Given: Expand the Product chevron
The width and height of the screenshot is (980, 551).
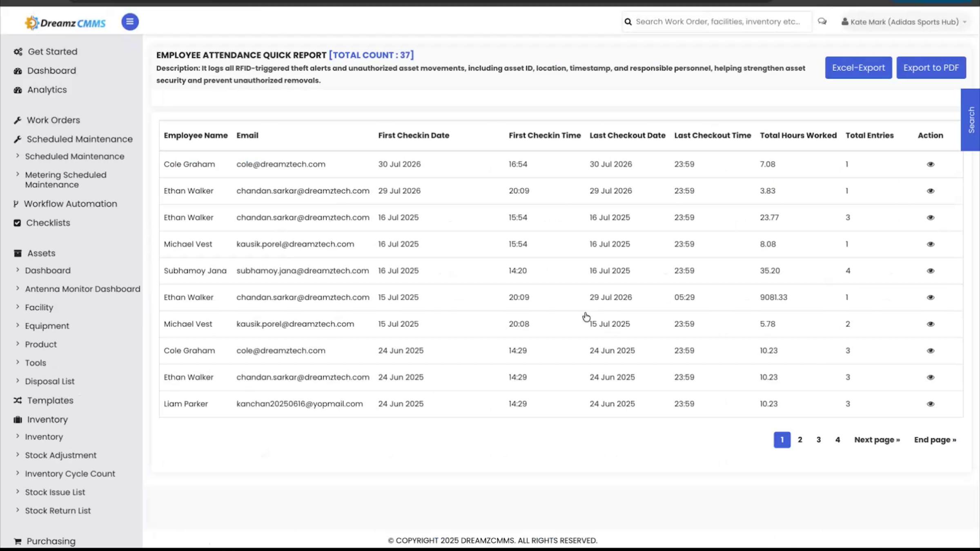Looking at the screenshot, I should point(18,343).
